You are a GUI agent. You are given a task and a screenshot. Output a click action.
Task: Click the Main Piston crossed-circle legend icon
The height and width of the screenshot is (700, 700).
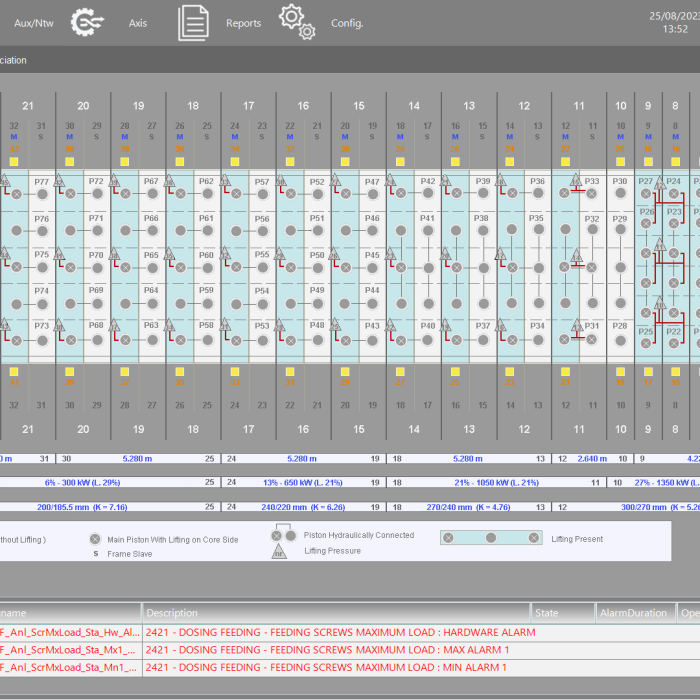pyautogui.click(x=95, y=538)
